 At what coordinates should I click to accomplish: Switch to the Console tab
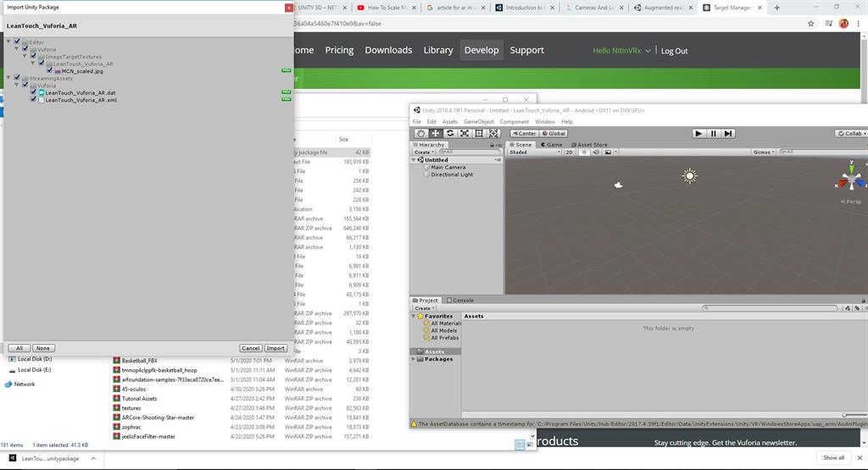click(460, 301)
